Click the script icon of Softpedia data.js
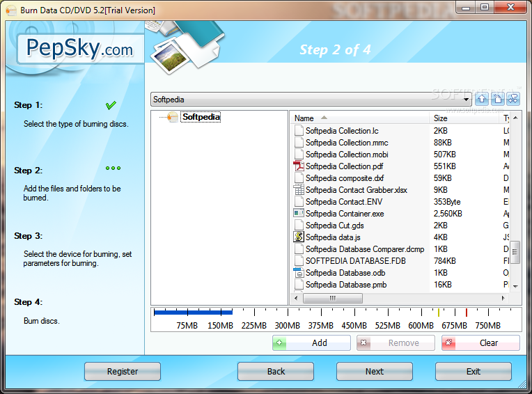The height and width of the screenshot is (394, 532). (299, 237)
